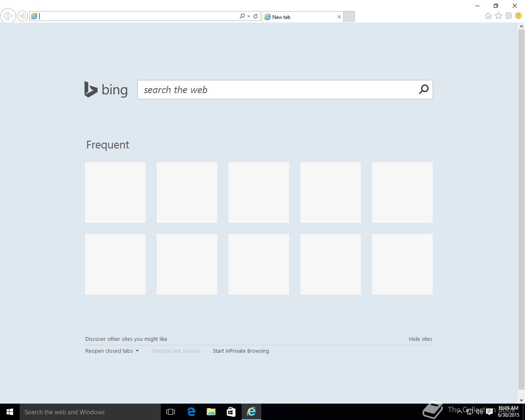Open the Store from taskbar
Viewport: 525px width, 420px height.
coord(231,412)
